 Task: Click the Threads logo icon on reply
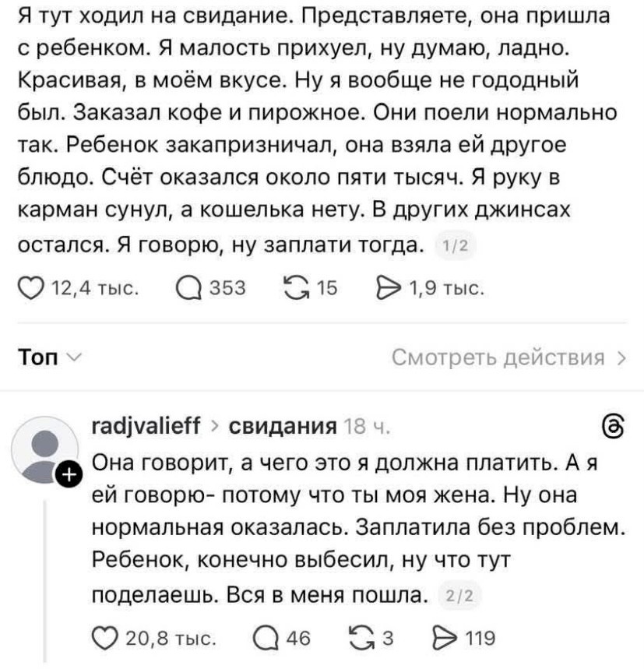[x=614, y=427]
